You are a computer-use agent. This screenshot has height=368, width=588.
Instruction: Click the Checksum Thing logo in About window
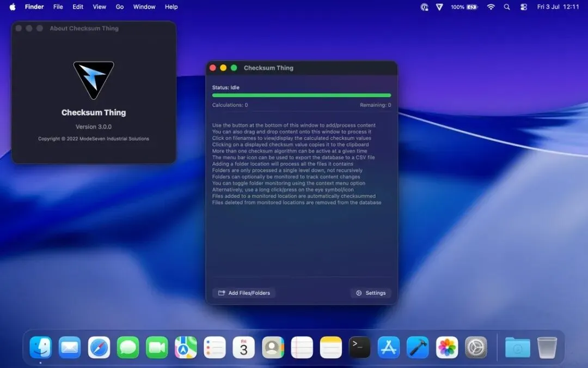point(94,80)
